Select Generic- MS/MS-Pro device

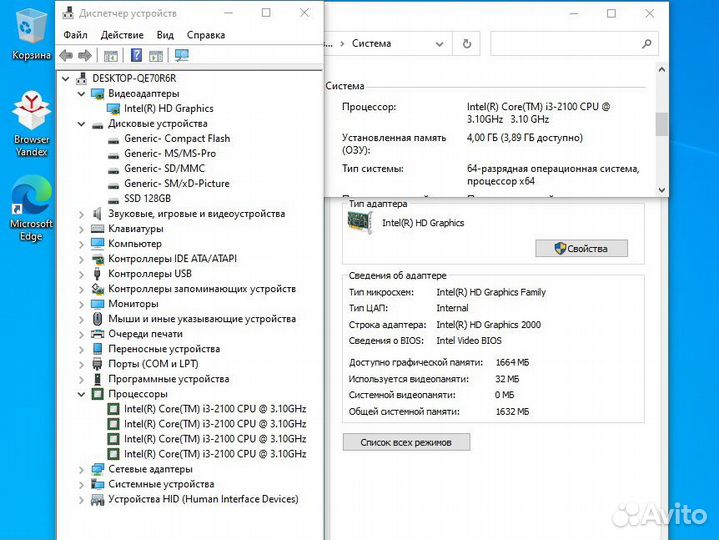[x=170, y=154]
